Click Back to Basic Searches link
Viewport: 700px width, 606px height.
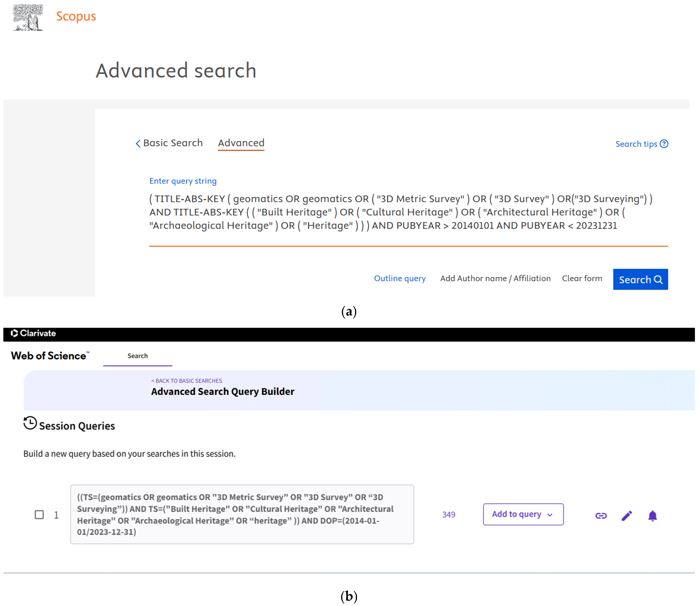[187, 381]
